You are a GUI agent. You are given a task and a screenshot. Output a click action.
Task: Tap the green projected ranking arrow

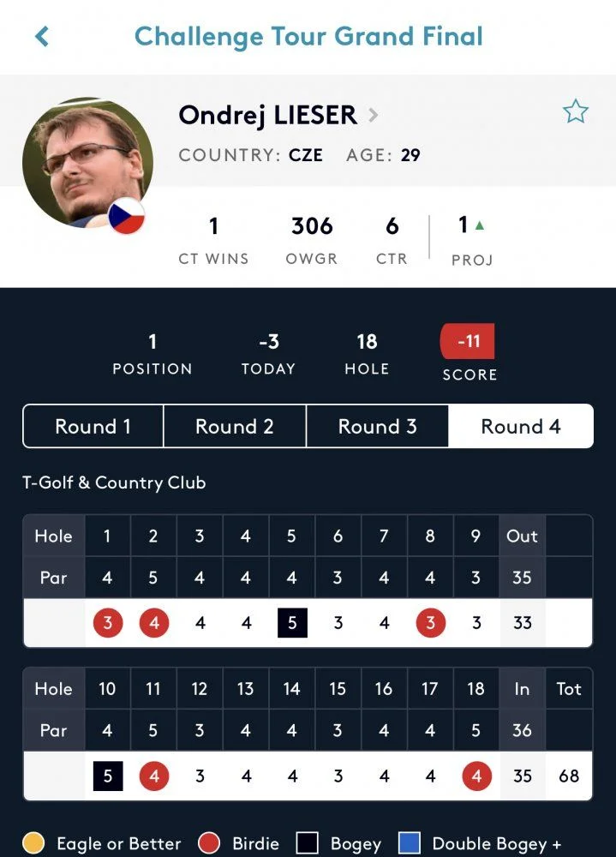tap(480, 225)
